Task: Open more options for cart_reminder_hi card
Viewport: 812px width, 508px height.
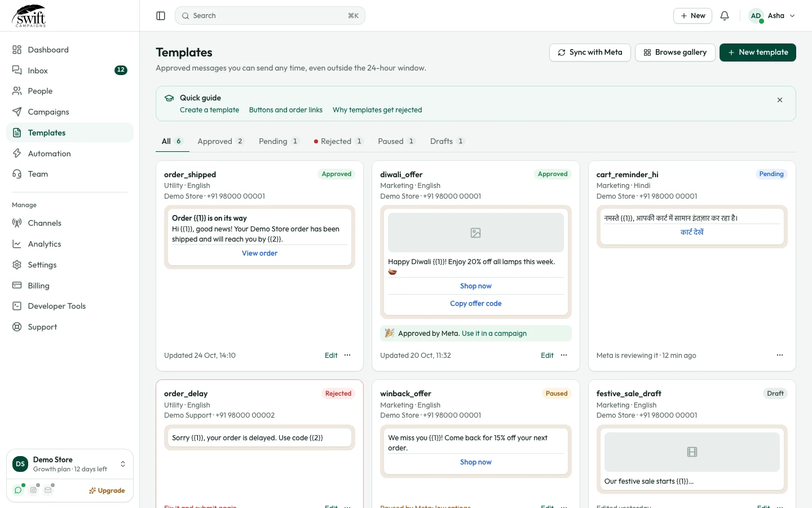Action: (780, 355)
